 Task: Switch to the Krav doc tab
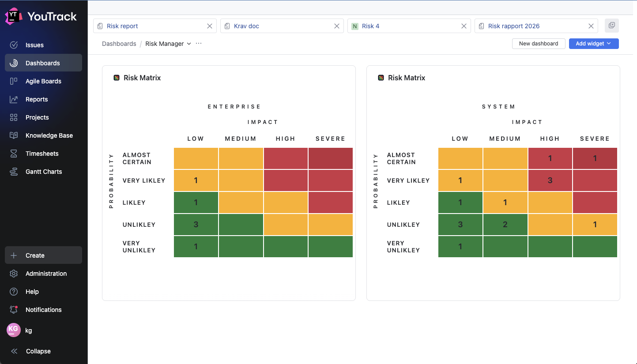pos(246,26)
